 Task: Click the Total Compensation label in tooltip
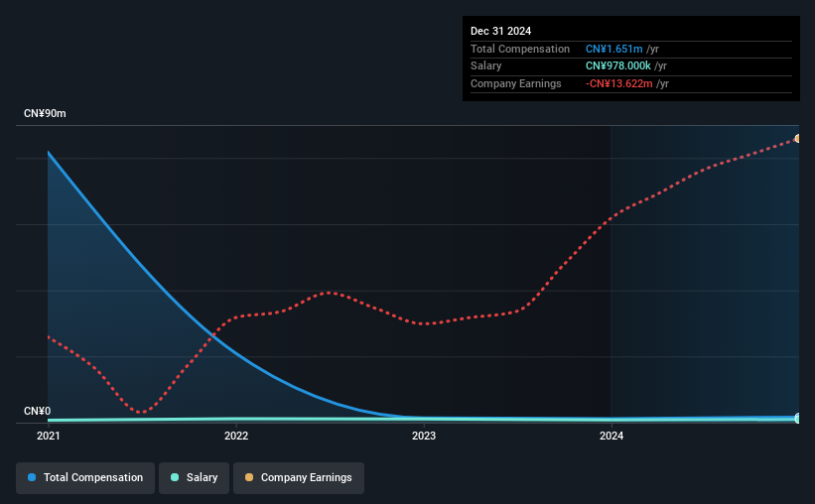(520, 49)
